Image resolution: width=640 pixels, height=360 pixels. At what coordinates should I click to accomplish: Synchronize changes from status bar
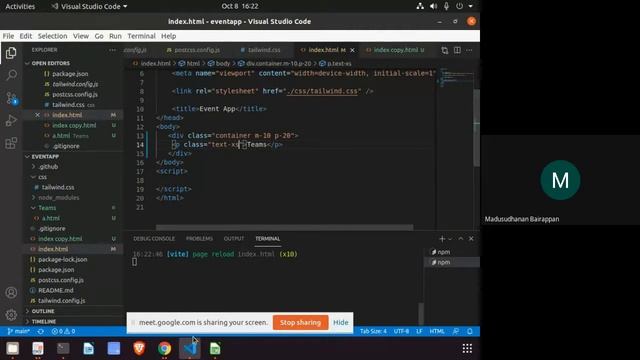40,331
